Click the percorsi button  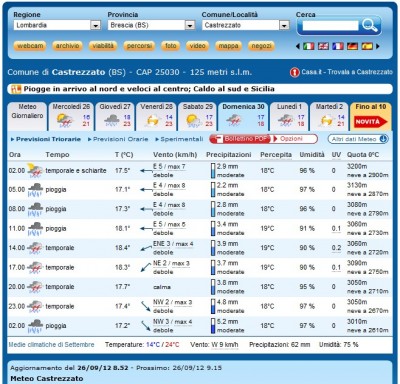[x=139, y=46]
